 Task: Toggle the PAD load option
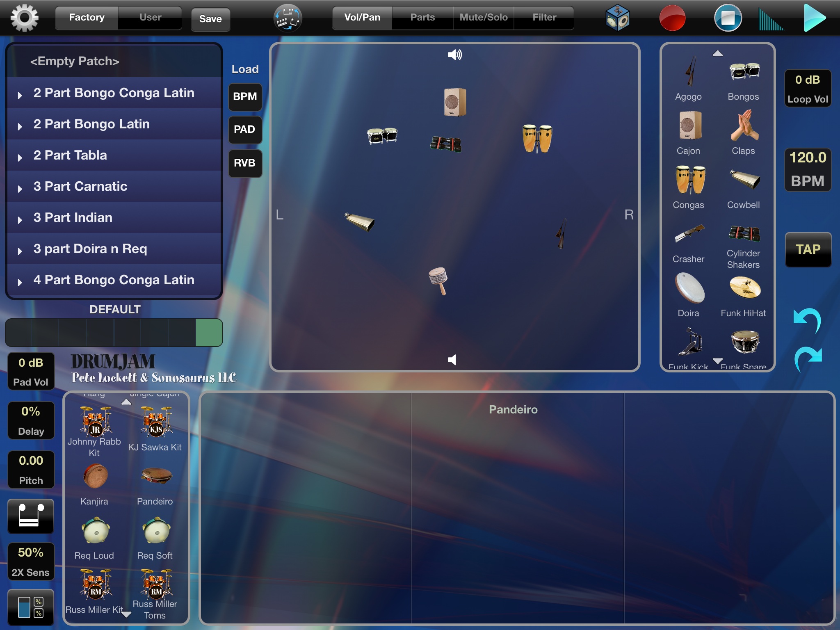[x=245, y=130]
